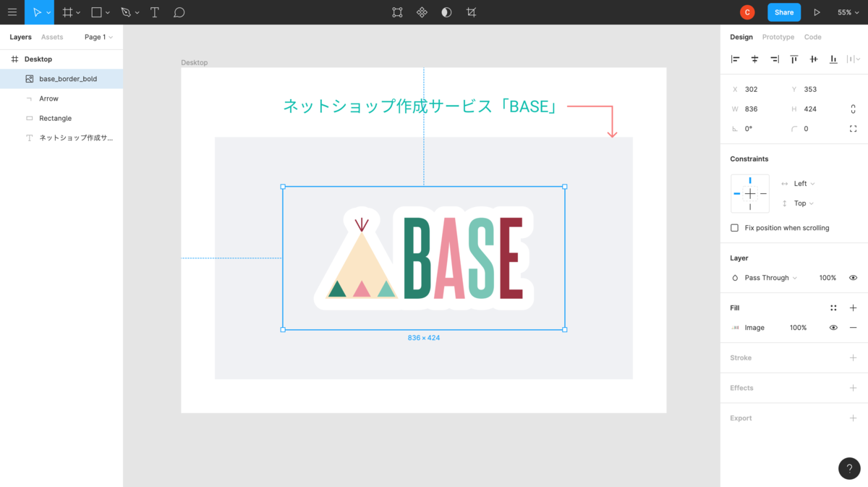The height and width of the screenshot is (487, 868).
Task: Open Page 1 pages dropdown
Action: 98,37
